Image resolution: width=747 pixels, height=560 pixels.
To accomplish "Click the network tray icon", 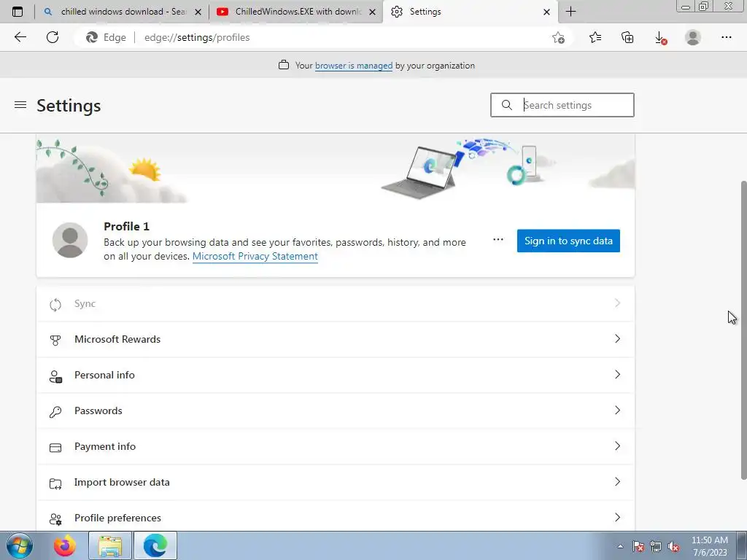I will click(x=656, y=546).
